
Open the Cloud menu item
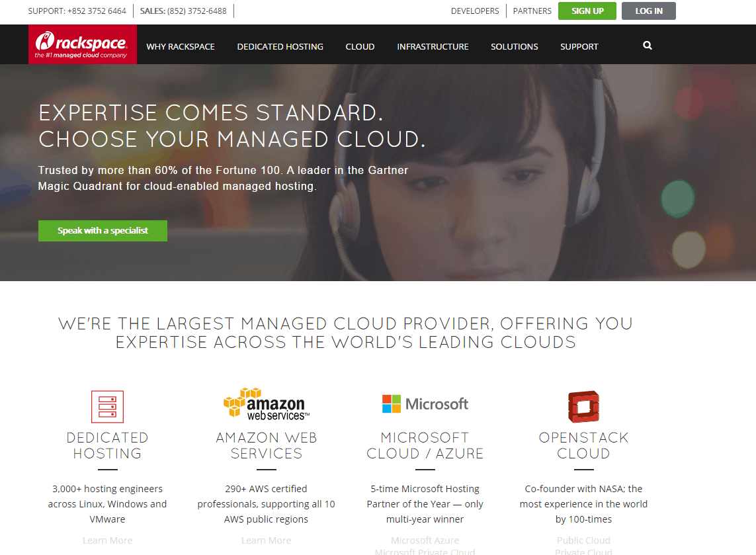coord(360,47)
